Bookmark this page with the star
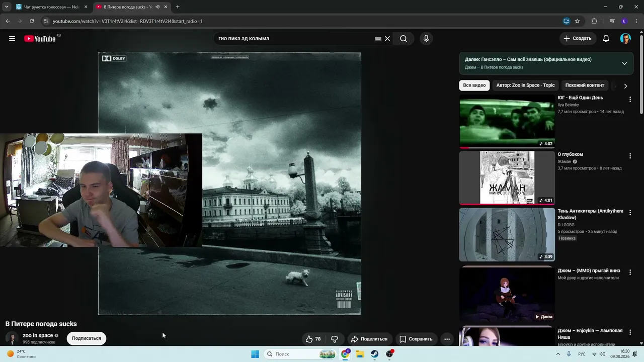Screen dimensions: 644x362 click(577, 21)
